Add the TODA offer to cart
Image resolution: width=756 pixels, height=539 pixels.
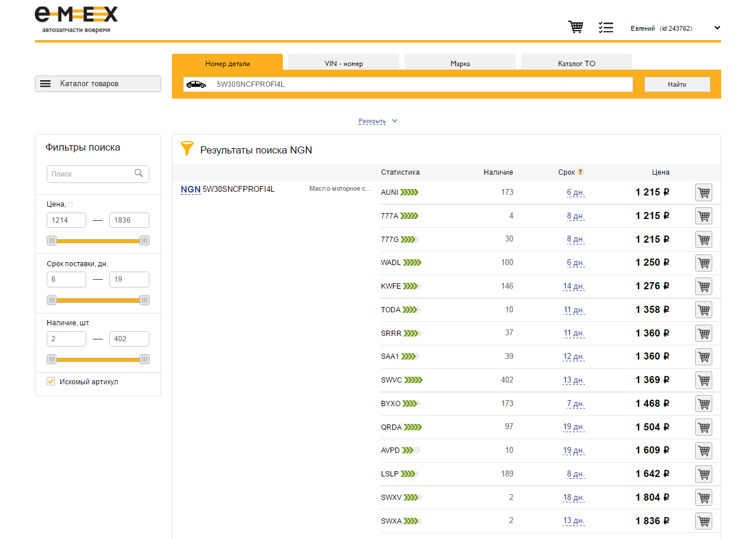703,310
